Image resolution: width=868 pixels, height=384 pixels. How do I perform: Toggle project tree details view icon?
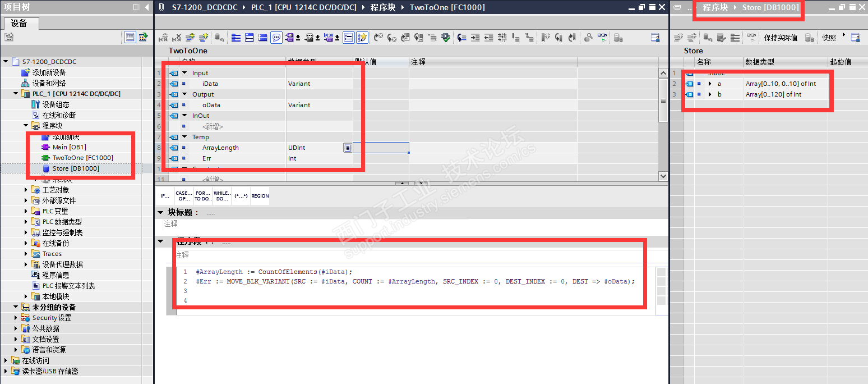(130, 37)
